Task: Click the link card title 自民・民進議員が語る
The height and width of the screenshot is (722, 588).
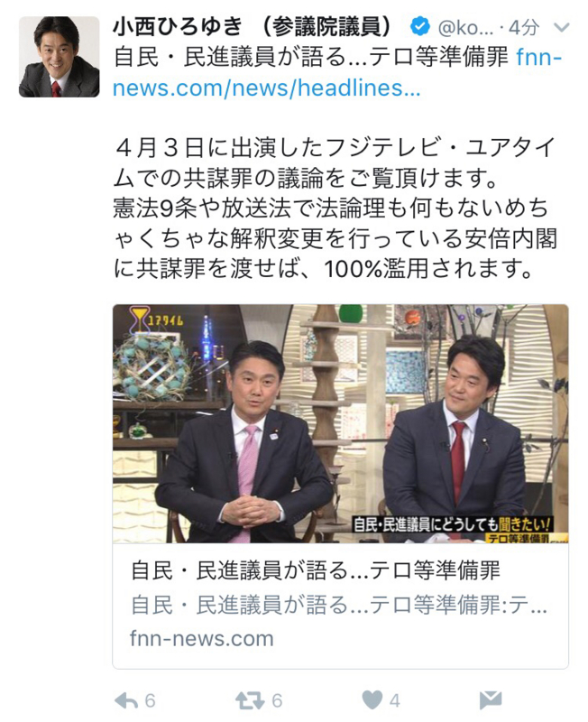Action: click(316, 571)
